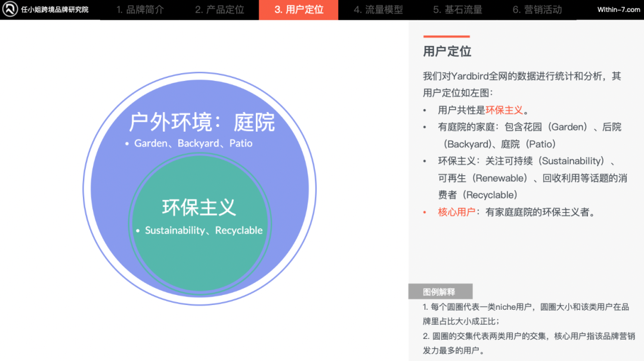Click Garden、Backyard、Patio text in the circle

(x=193, y=143)
